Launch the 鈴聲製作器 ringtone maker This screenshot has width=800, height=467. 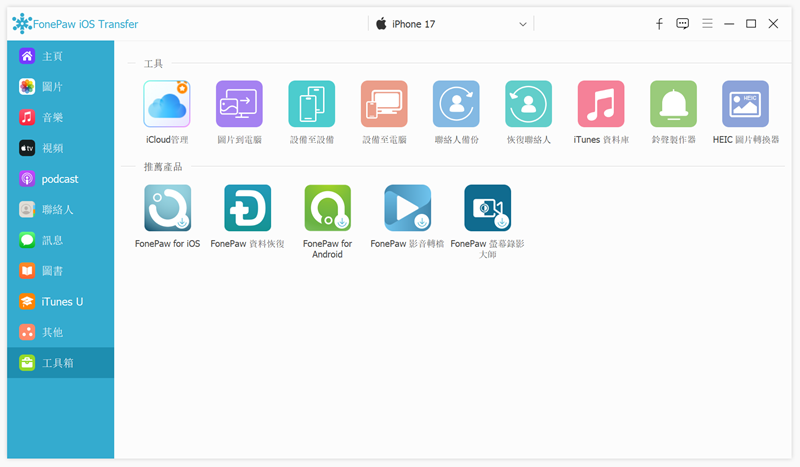click(673, 104)
